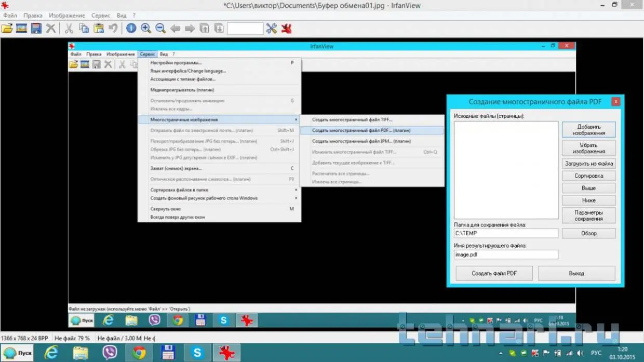Select pictured Настройки программы menu entry
This screenshot has width=644, height=362.
(x=220, y=63)
